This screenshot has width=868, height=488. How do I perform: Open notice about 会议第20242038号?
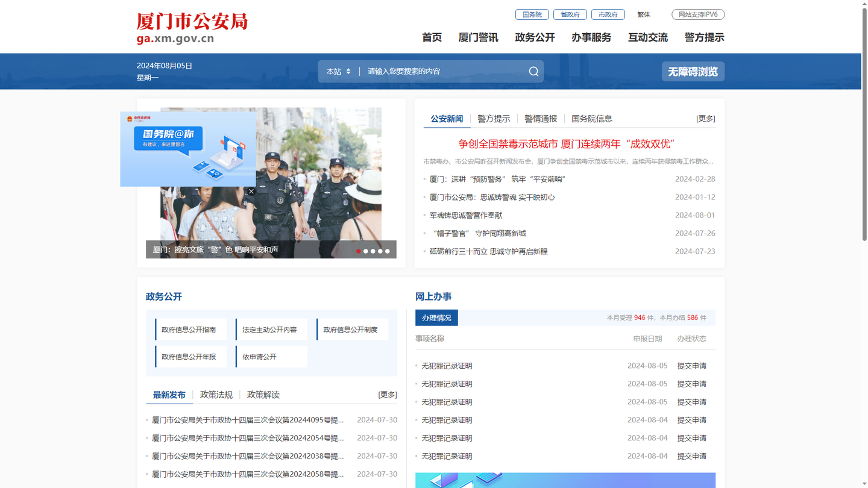(x=248, y=456)
